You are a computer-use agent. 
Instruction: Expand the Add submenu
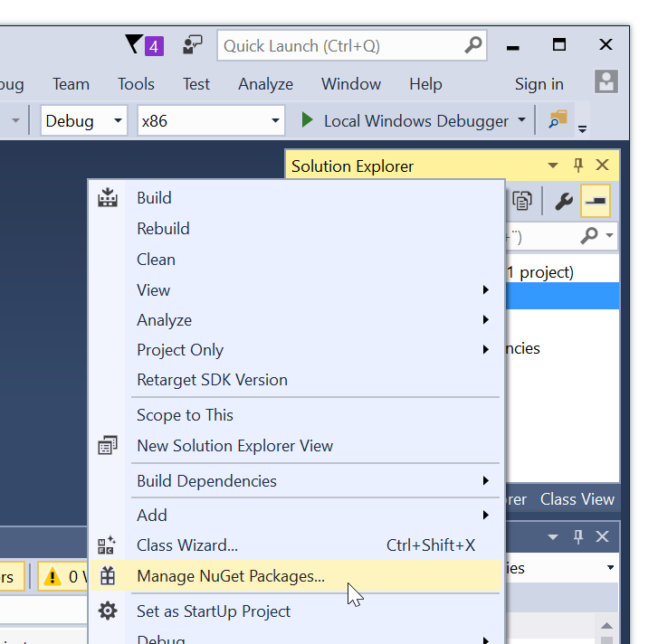tap(295, 516)
